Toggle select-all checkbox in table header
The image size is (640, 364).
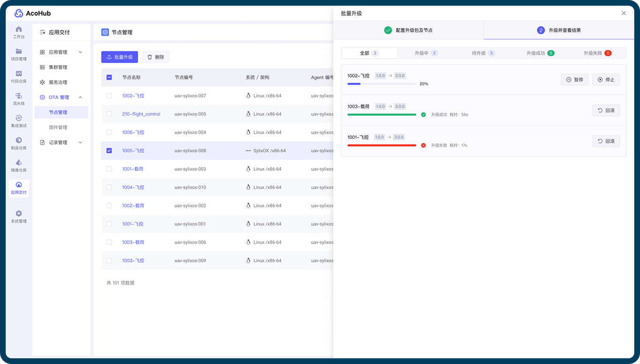(x=109, y=77)
